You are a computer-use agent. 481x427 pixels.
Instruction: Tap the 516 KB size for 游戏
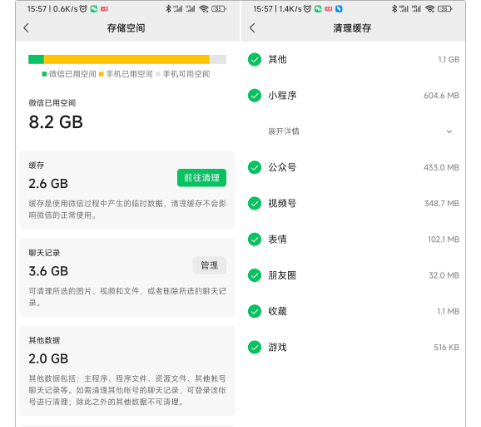[x=446, y=347]
